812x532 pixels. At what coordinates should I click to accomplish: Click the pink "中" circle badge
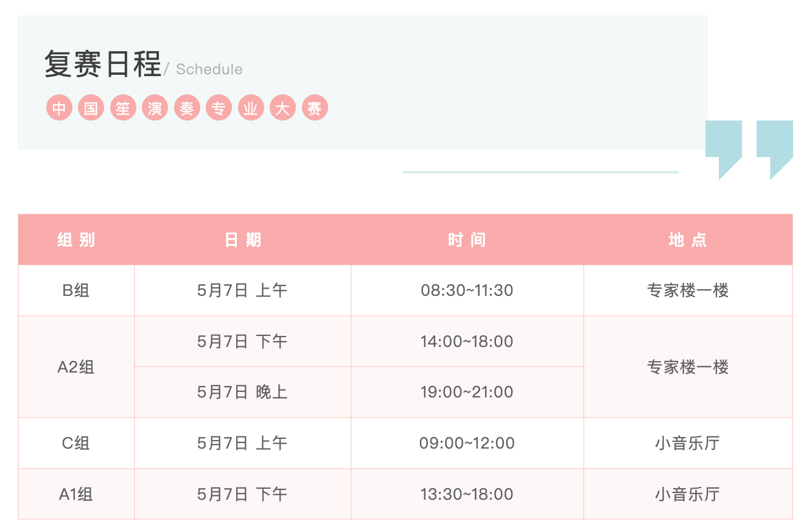coord(59,108)
